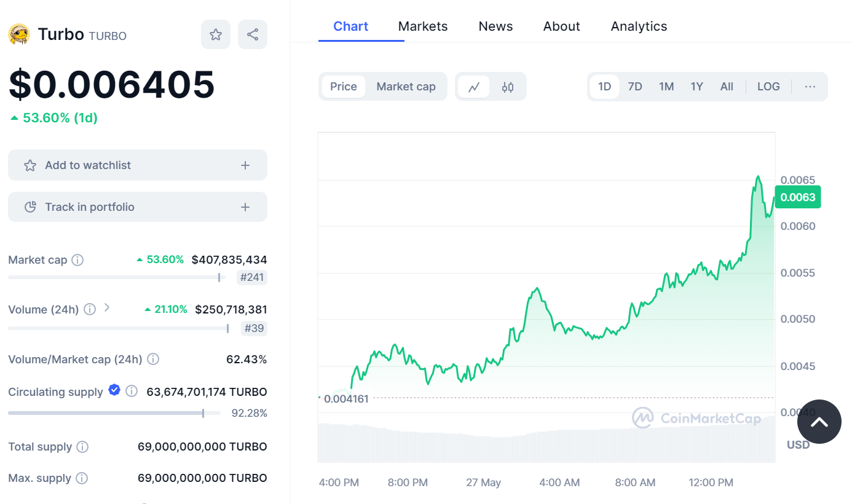Click the Total supply label
The height and width of the screenshot is (504, 852).
(x=40, y=447)
